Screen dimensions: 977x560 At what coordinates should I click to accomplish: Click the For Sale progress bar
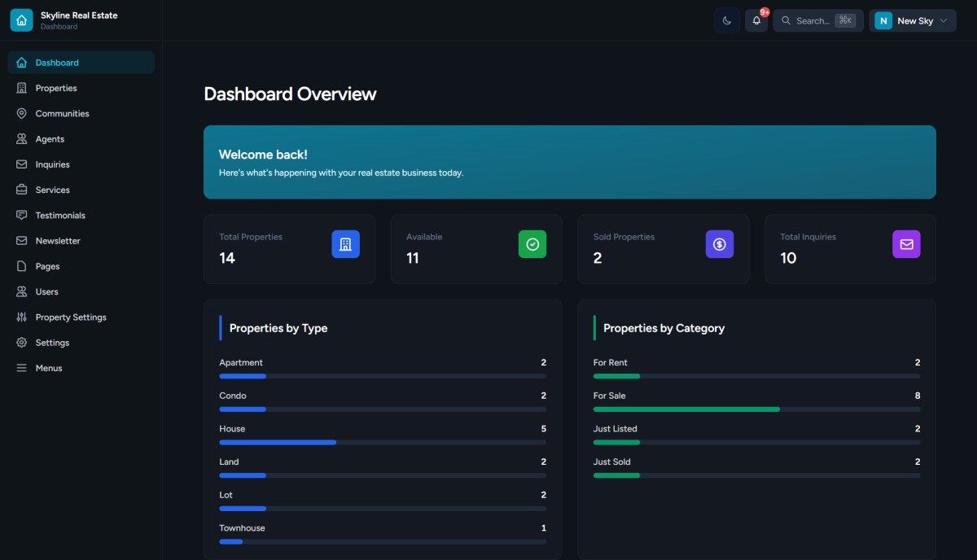757,409
